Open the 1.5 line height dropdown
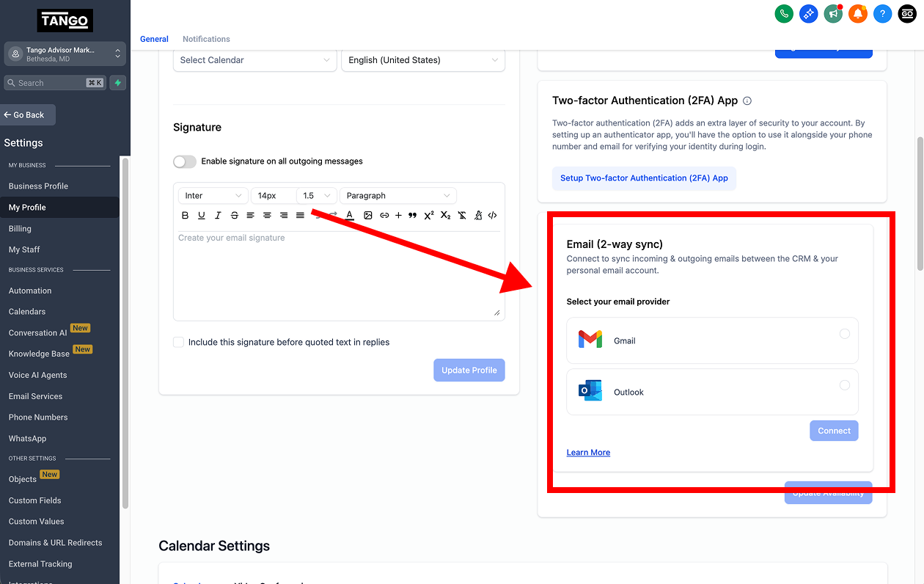The height and width of the screenshot is (584, 924). [x=318, y=196]
